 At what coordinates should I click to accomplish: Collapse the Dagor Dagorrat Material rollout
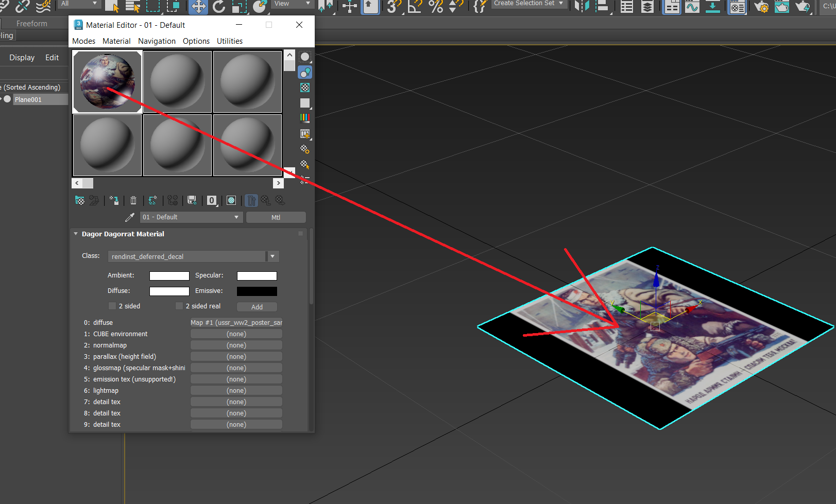[x=76, y=234]
